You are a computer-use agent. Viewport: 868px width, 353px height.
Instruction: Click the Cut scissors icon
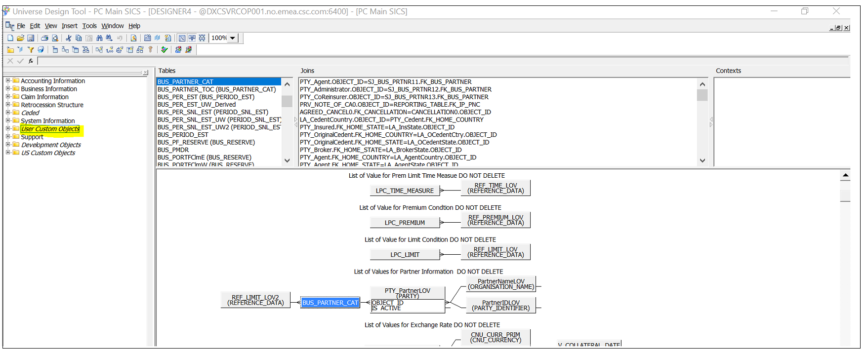[x=68, y=38]
